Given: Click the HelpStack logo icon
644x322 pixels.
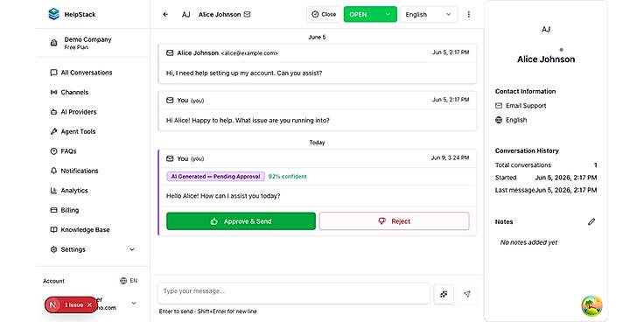Looking at the screenshot, I should (x=53, y=14).
